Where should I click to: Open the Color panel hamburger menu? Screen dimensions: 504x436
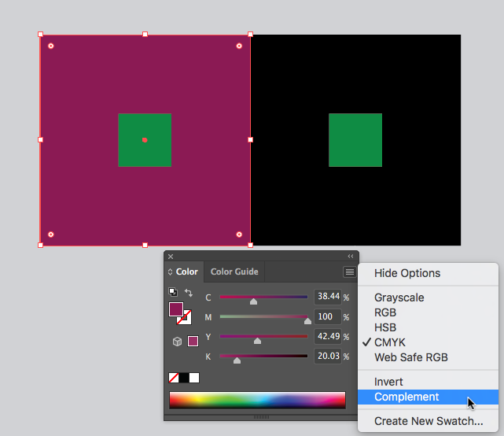[x=349, y=272]
